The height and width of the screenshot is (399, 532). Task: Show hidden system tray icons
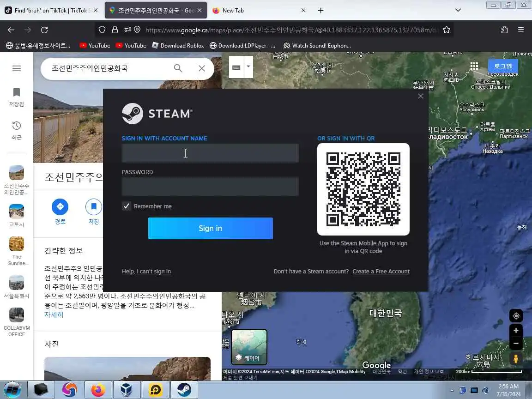coord(452,391)
